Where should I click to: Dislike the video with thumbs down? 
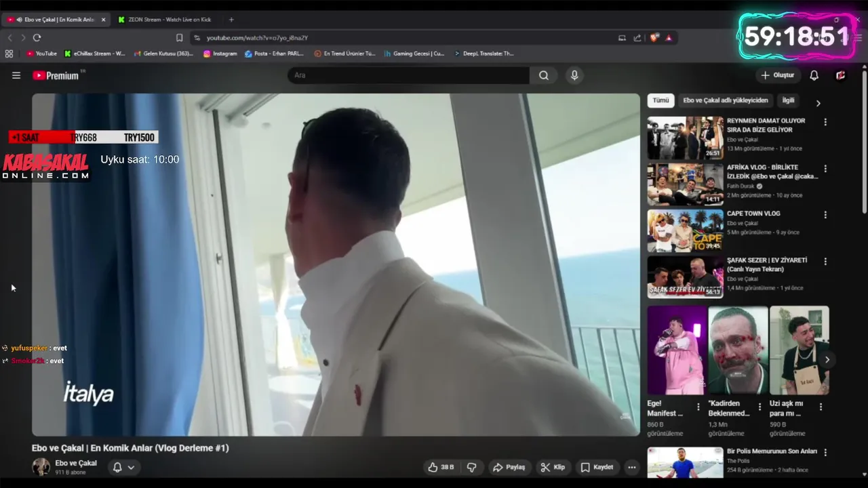(472, 467)
